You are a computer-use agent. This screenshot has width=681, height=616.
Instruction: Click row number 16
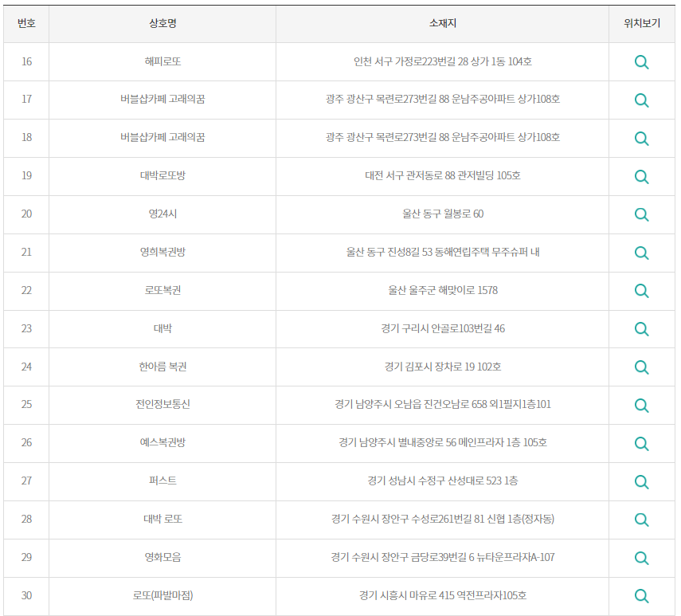26,61
